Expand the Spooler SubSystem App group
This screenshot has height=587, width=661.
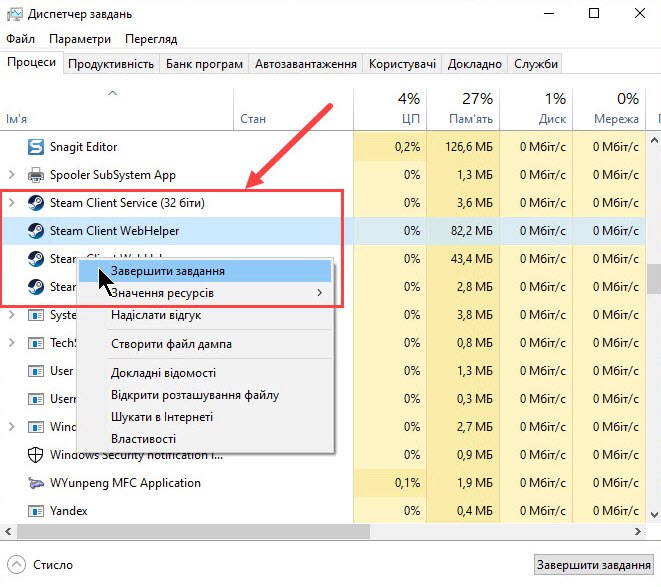pos(12,175)
